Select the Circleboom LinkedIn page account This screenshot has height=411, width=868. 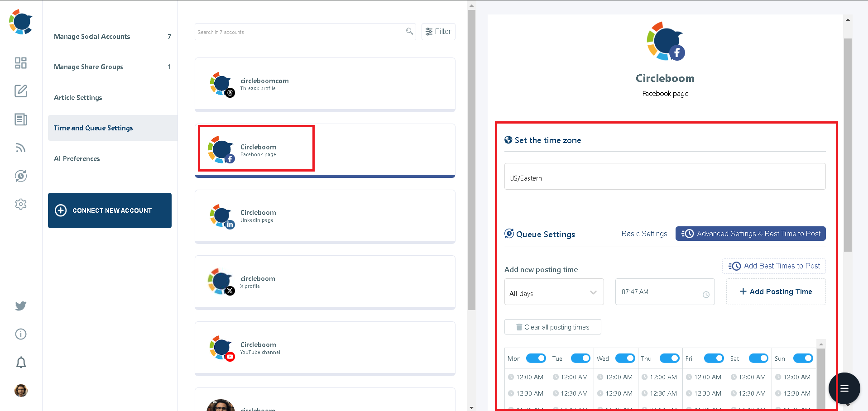pos(324,216)
